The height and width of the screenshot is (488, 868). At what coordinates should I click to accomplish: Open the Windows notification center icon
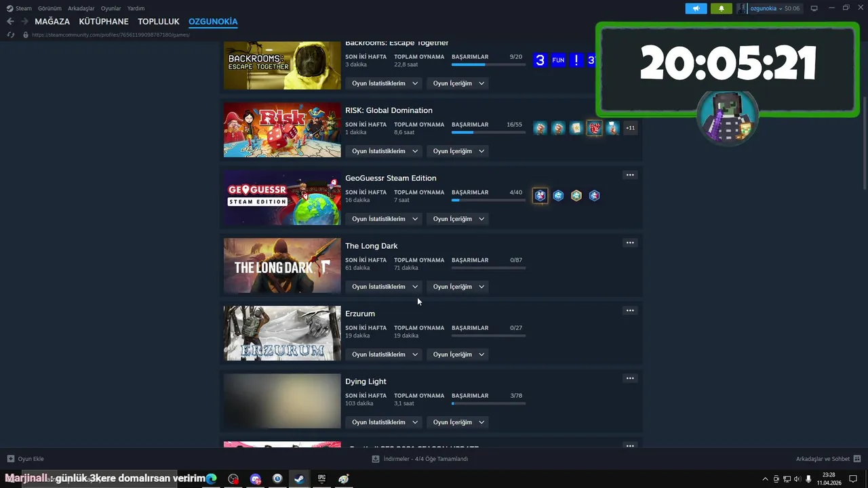pos(853,479)
